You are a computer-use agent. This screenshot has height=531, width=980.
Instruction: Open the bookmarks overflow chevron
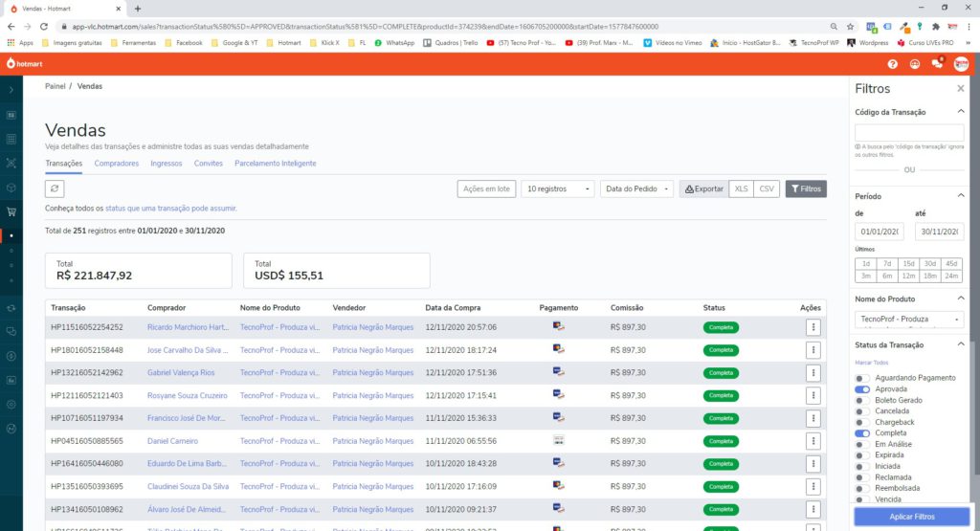coord(968,42)
